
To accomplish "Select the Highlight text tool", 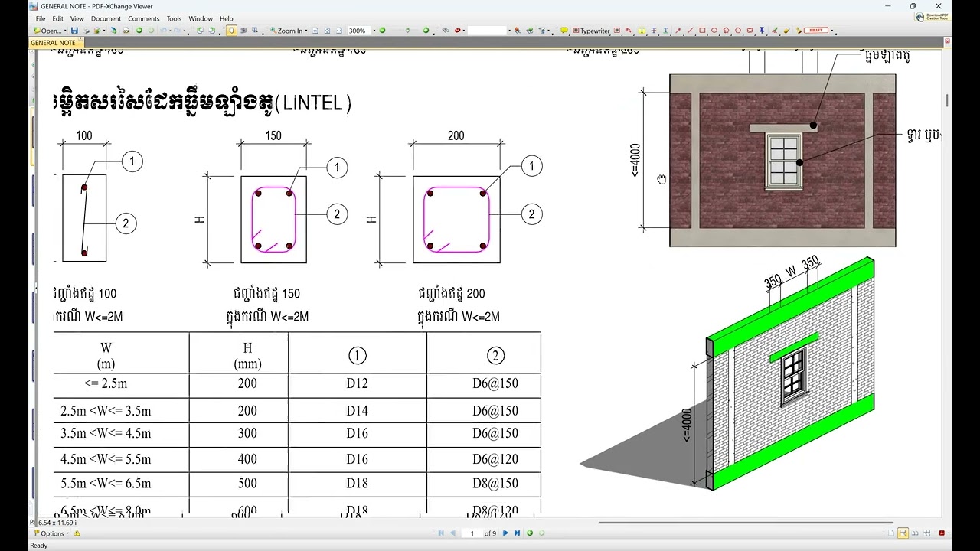I will coord(642,31).
